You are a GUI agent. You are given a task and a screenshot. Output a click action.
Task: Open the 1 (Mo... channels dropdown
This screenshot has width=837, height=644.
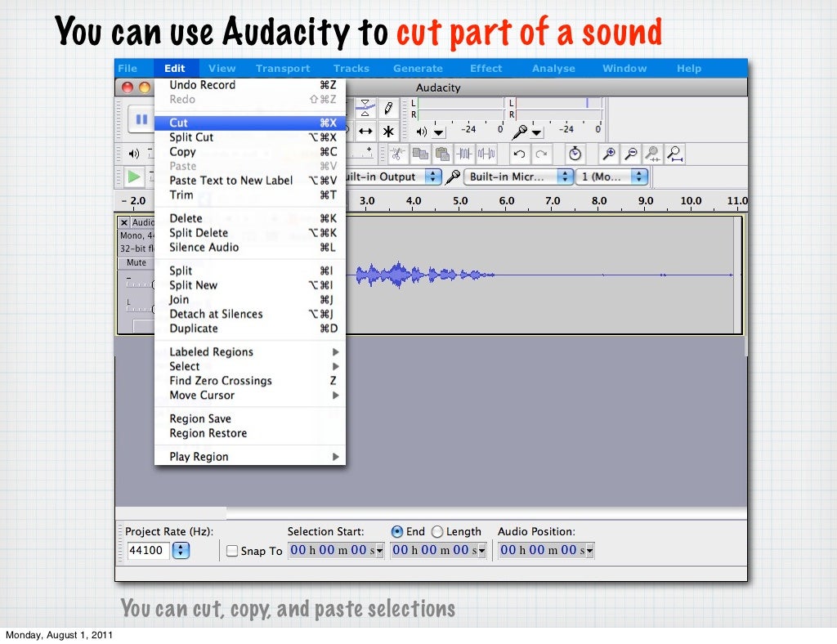[639, 177]
